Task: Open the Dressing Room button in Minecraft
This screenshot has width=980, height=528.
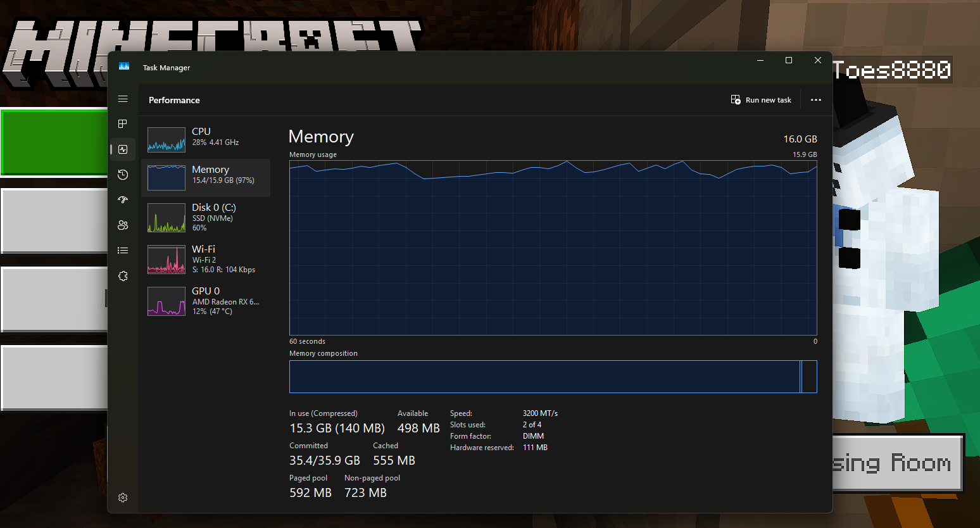Action: (x=898, y=463)
